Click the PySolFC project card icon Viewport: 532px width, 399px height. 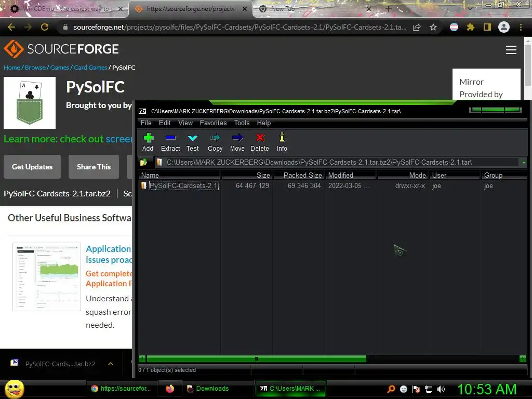click(x=30, y=103)
